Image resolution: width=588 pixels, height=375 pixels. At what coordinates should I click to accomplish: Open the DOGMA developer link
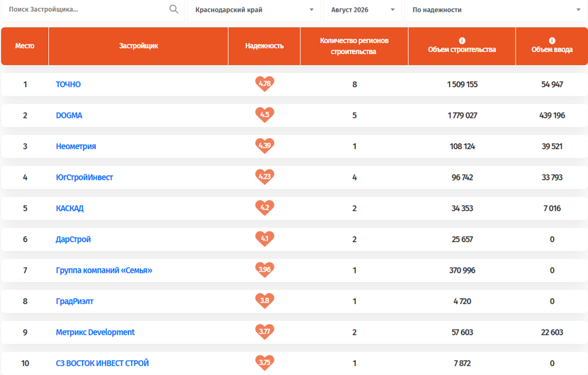tap(69, 115)
